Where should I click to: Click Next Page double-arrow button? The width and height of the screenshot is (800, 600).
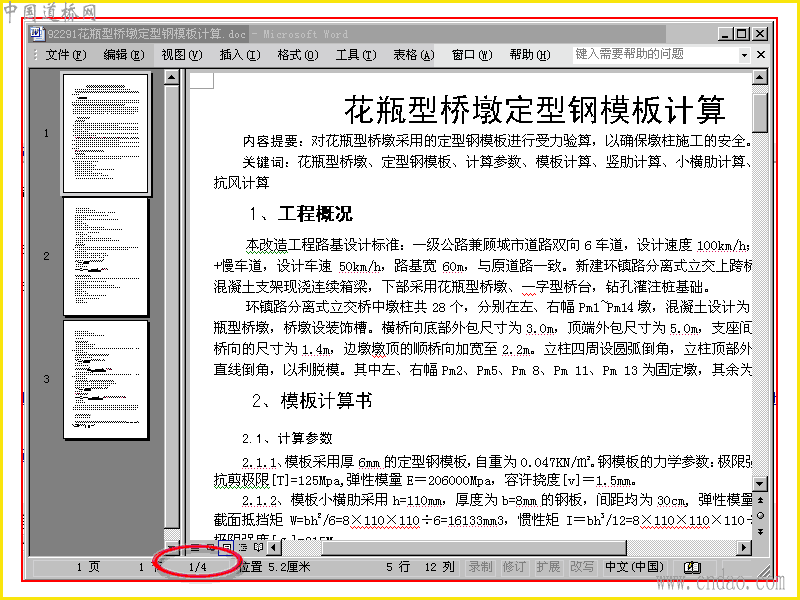[x=760, y=532]
